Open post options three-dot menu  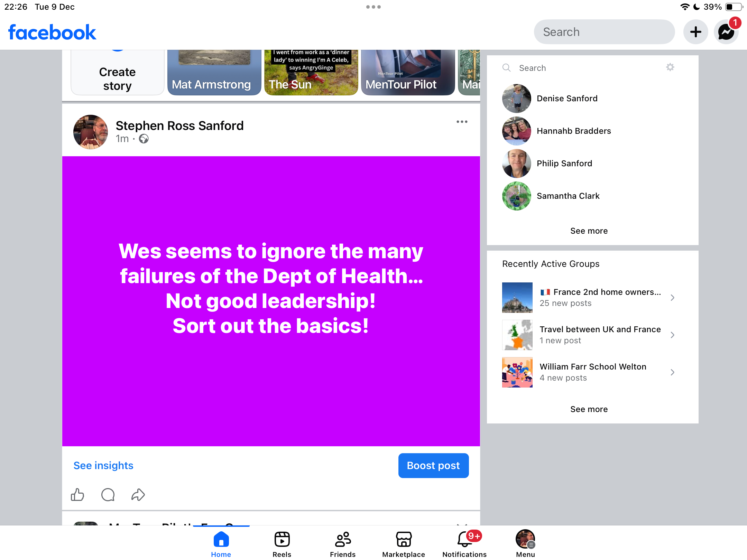[x=462, y=122]
